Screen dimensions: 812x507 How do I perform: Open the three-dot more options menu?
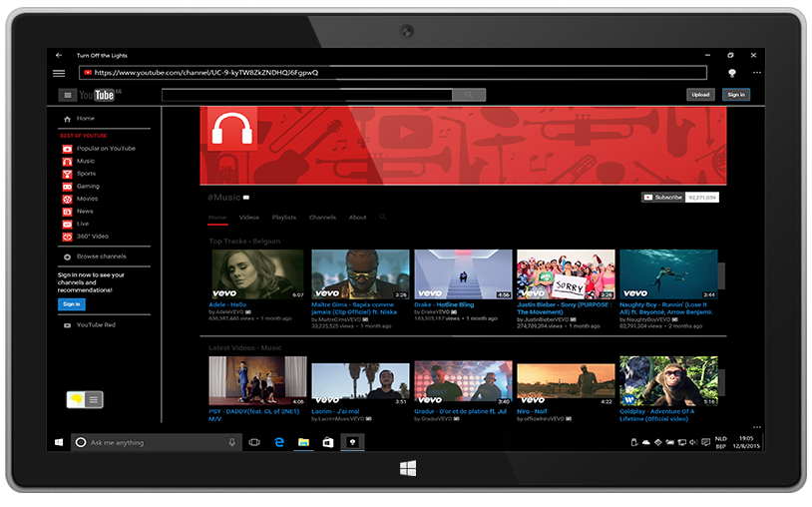click(756, 73)
